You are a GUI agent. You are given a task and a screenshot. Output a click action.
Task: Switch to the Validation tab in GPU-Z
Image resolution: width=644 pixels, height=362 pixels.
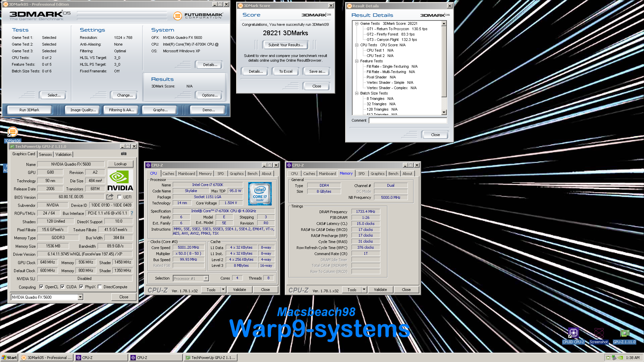click(63, 155)
